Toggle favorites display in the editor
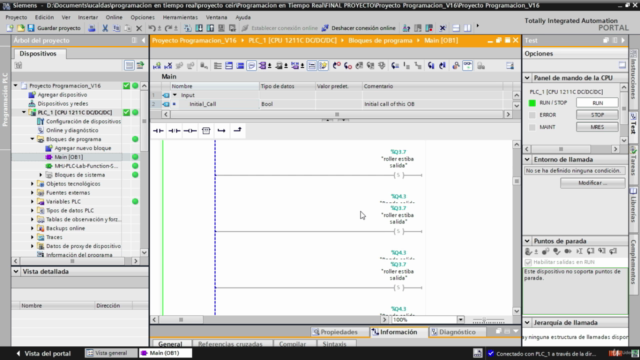 pos(323,66)
